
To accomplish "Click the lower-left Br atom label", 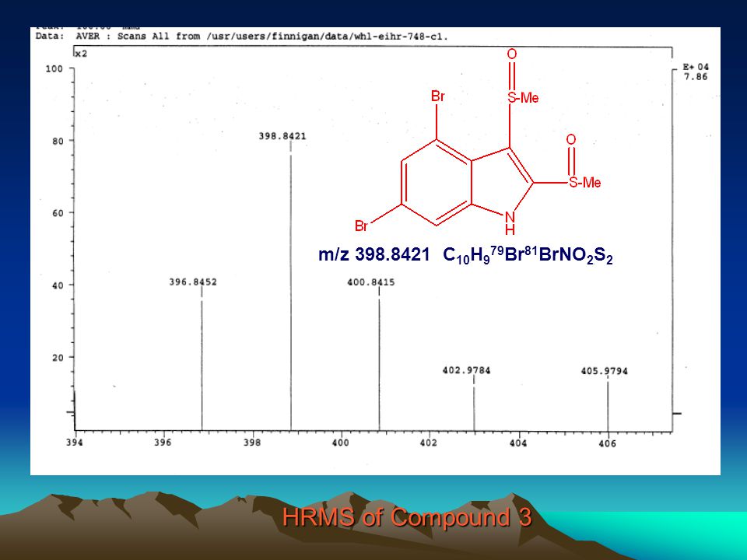I will coord(362,226).
